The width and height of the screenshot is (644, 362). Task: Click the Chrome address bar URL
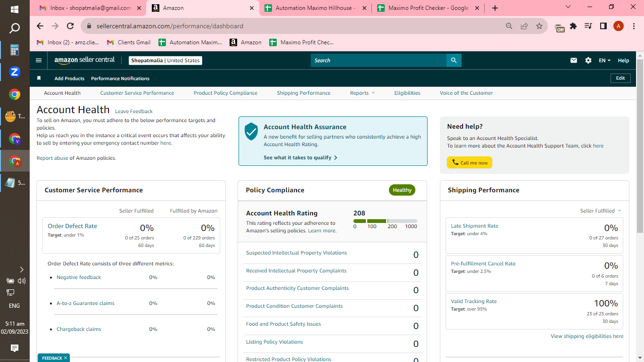(170, 26)
